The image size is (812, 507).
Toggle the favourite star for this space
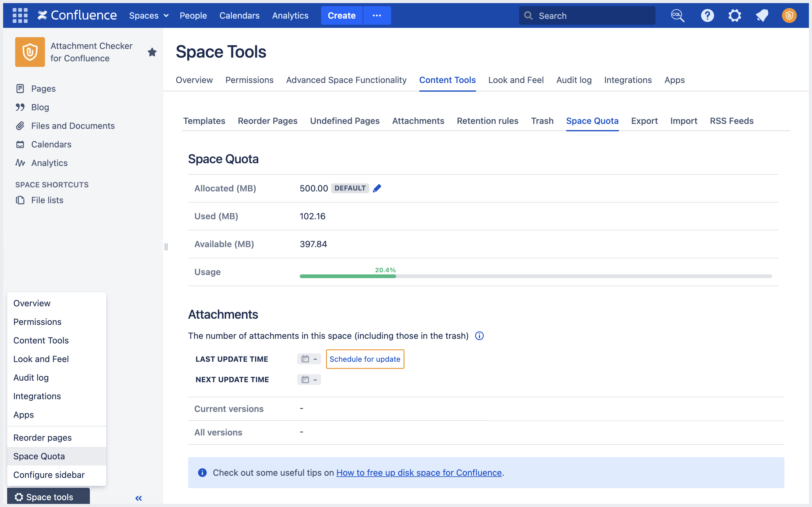152,52
